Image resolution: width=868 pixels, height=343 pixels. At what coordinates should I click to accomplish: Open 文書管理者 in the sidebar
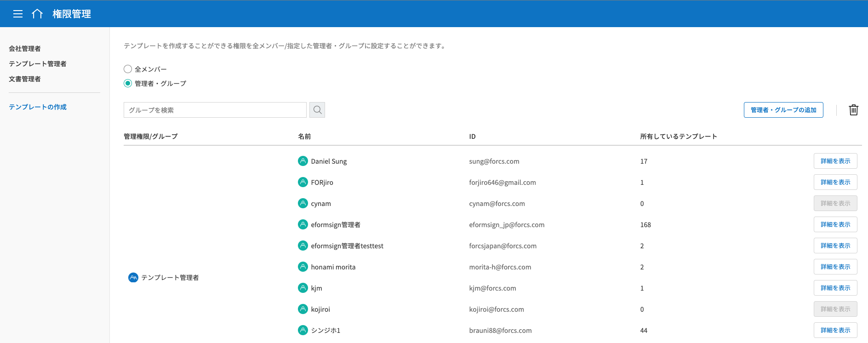(x=25, y=79)
